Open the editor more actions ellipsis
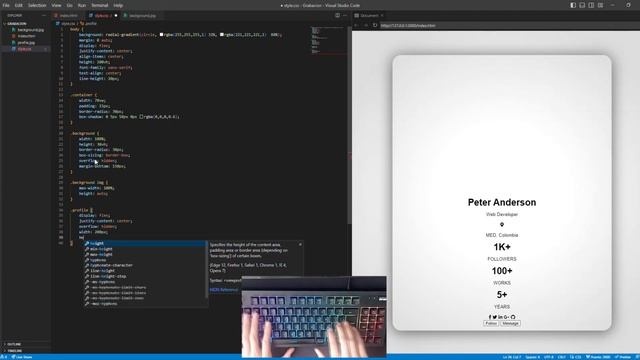 345,16
